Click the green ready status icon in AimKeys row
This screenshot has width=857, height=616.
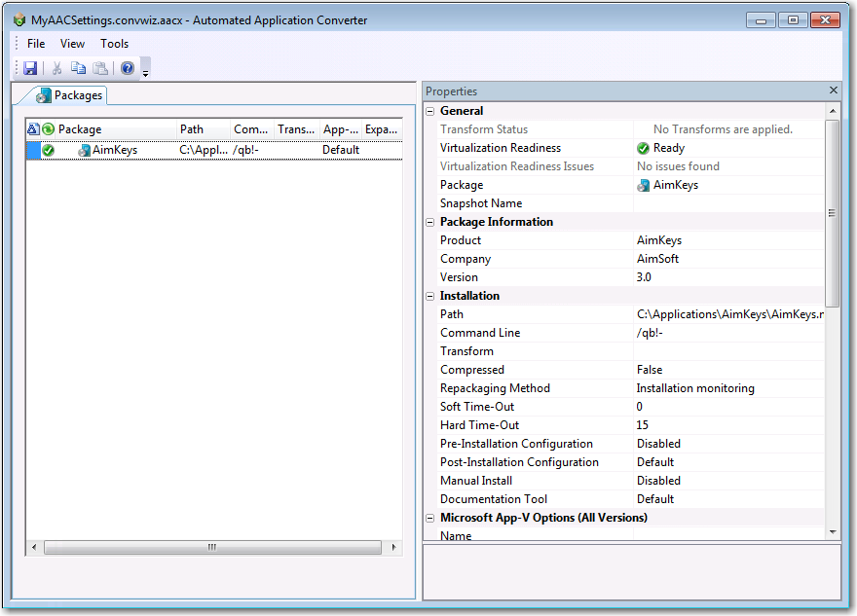(x=48, y=150)
